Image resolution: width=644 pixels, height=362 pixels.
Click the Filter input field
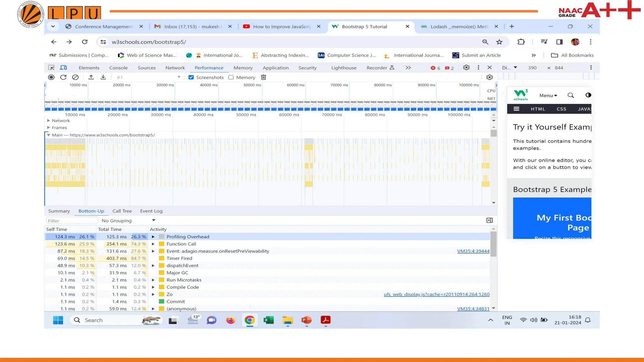pos(72,221)
